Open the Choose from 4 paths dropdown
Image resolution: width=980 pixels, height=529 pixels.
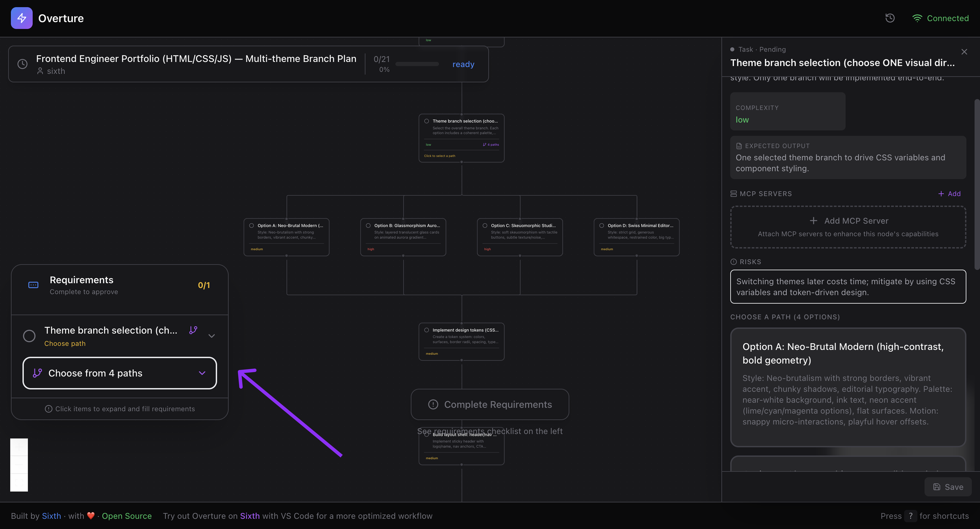(119, 373)
